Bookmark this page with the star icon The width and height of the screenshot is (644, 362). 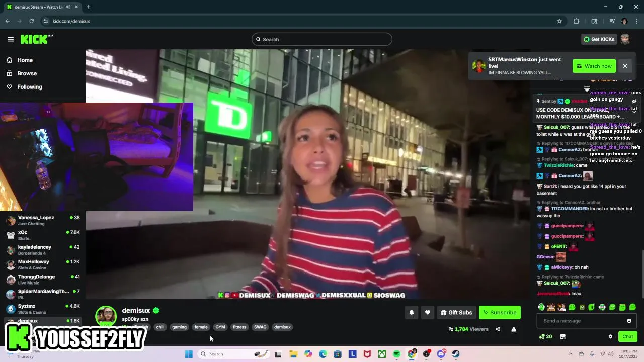click(x=559, y=21)
